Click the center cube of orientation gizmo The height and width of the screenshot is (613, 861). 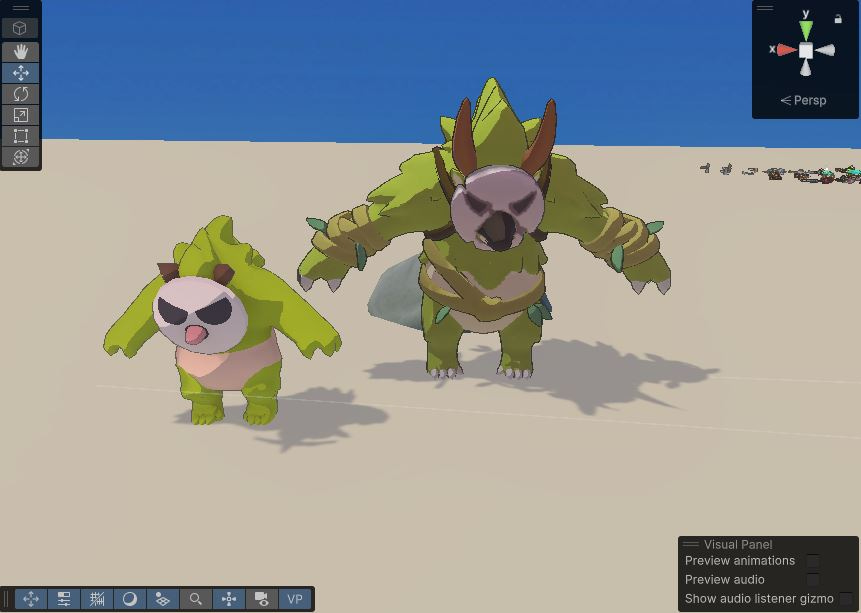click(806, 51)
